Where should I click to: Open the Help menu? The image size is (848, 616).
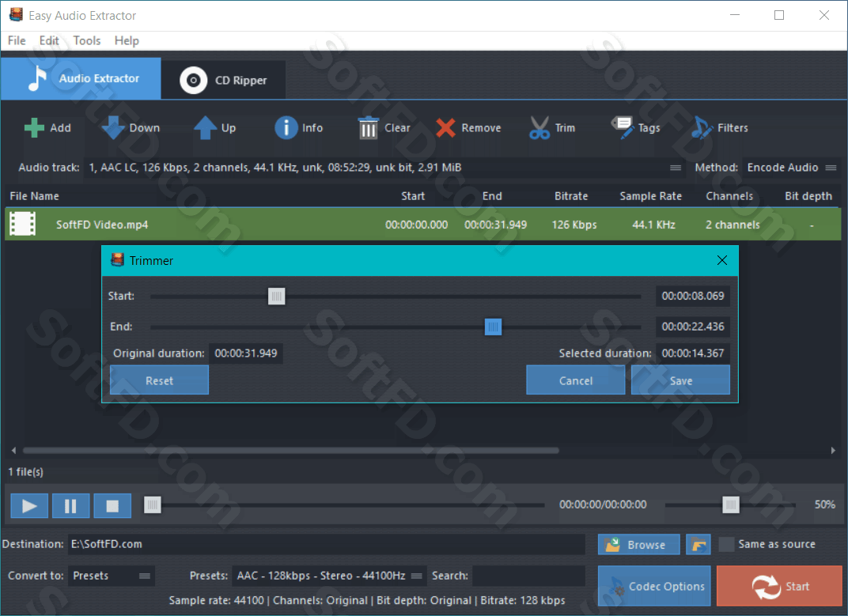(127, 40)
